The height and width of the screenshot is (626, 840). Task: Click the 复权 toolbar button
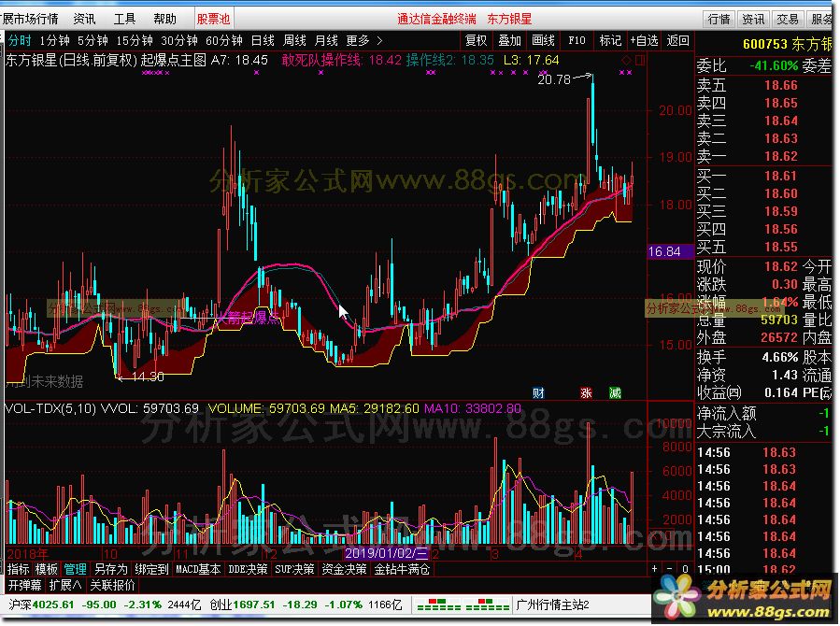point(476,41)
